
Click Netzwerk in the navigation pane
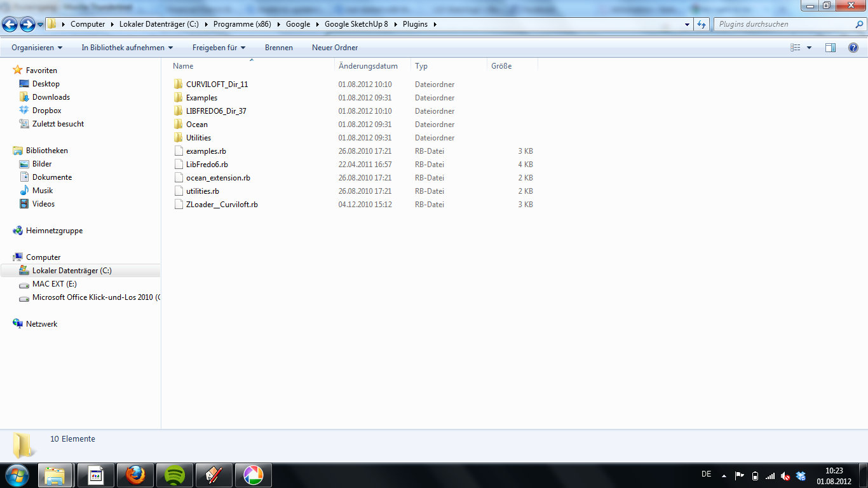(x=41, y=324)
